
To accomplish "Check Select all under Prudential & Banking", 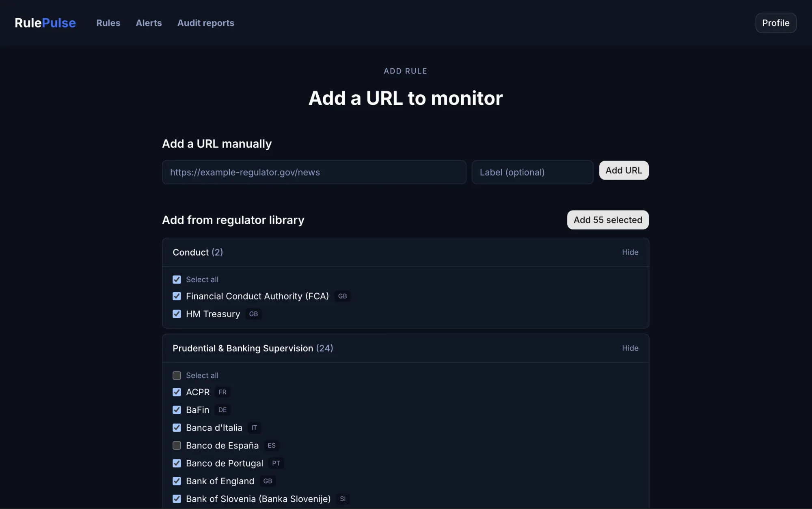I will pyautogui.click(x=177, y=375).
